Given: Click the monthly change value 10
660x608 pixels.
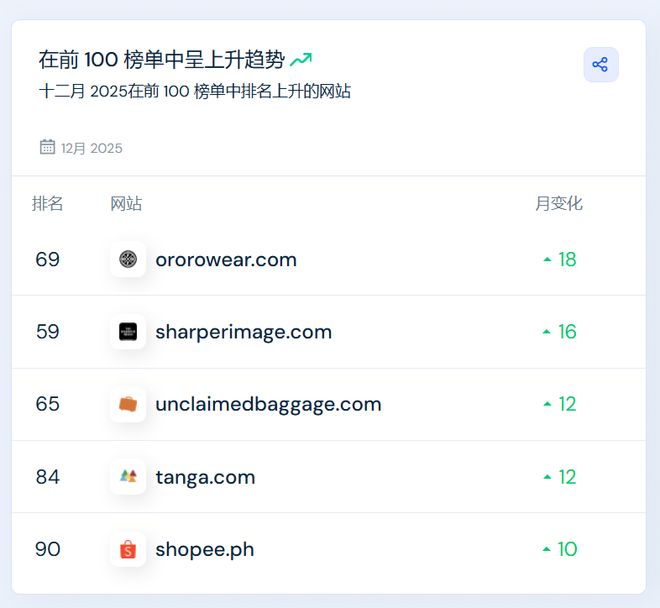Looking at the screenshot, I should (x=567, y=549).
